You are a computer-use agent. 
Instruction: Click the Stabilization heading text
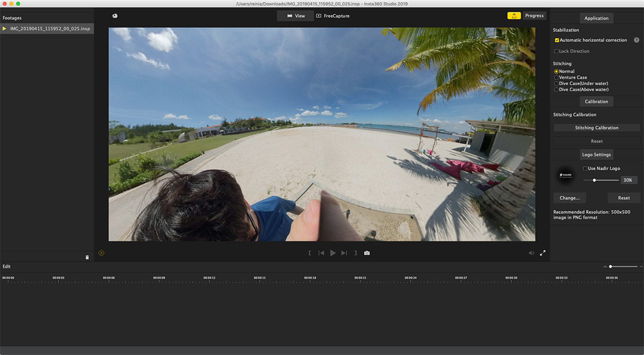566,30
